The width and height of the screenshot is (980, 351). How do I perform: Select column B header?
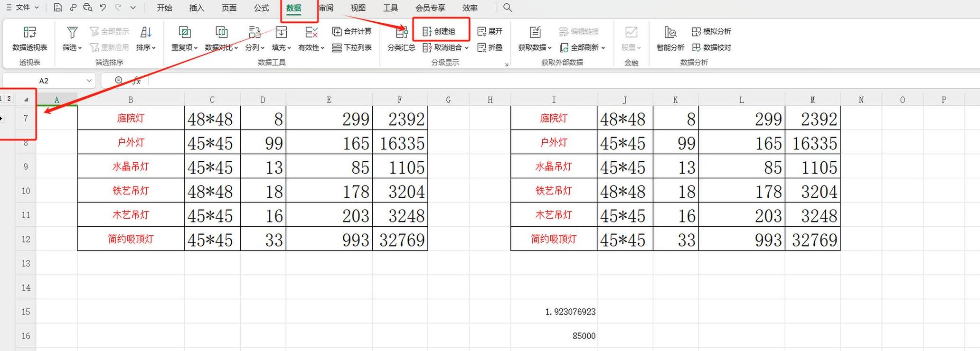click(x=131, y=100)
